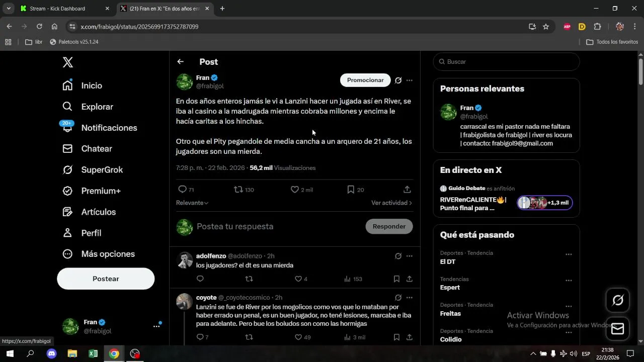Open the SuperGrok page
Viewport: 644px width, 362px height.
pos(102,170)
